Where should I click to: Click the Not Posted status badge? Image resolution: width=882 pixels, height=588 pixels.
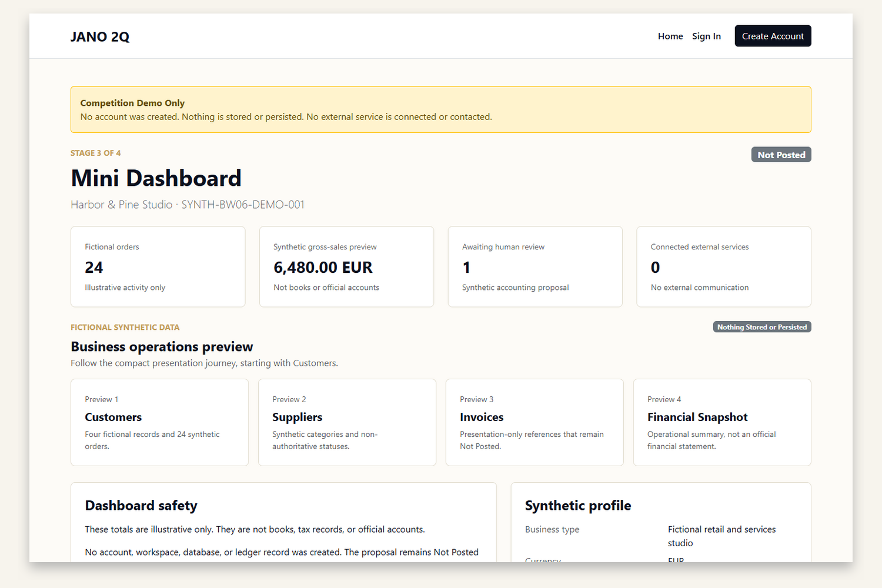point(781,155)
